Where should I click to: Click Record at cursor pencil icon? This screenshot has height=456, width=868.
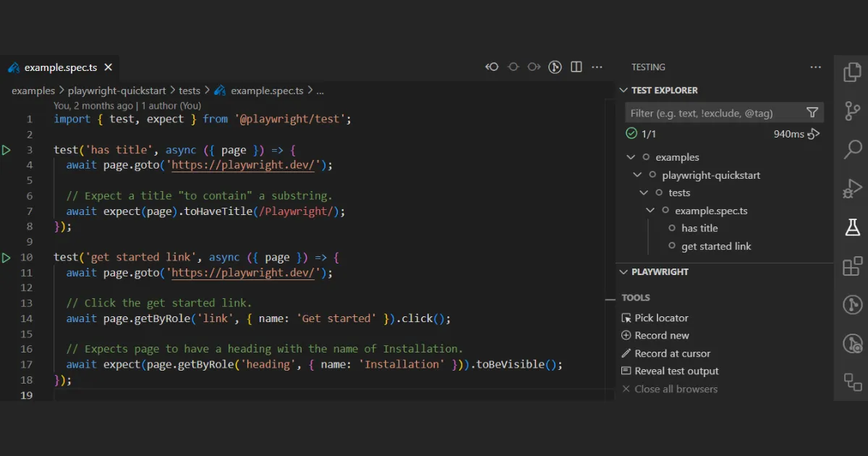click(626, 353)
